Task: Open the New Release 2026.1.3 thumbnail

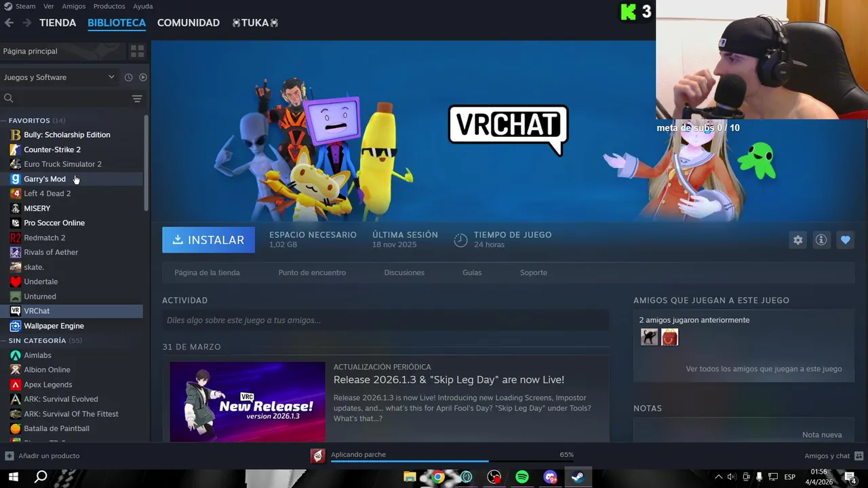Action: 248,402
